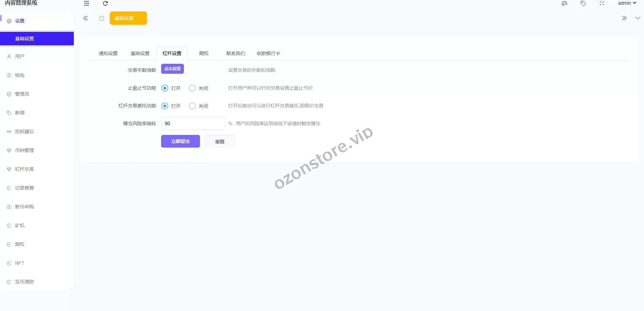Expand the 用户 sidebar menu
This screenshot has height=311, width=644.
(20, 56)
